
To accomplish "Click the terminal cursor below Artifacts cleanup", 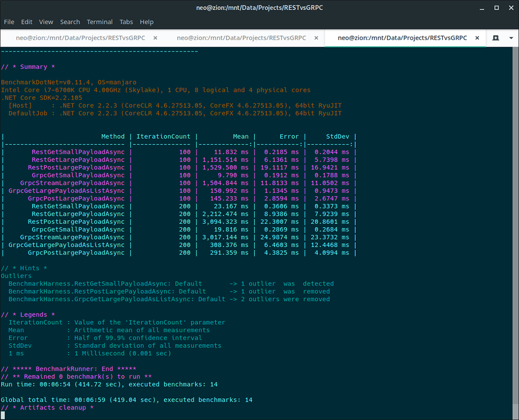I will pyautogui.click(x=3, y=415).
